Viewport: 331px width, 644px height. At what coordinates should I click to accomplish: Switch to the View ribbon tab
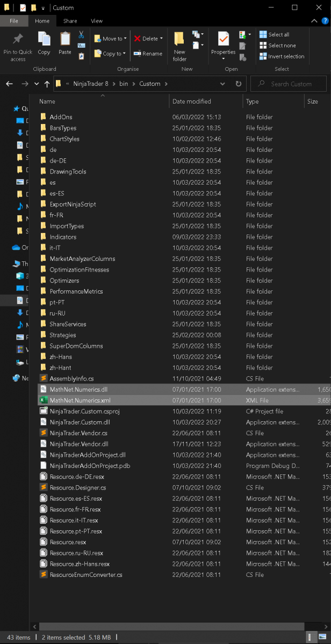[97, 21]
